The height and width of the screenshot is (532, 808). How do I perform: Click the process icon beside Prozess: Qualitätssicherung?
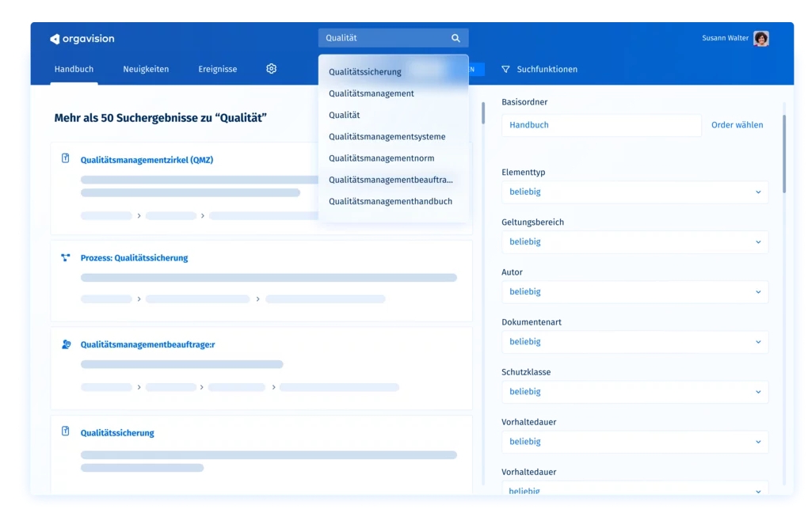tap(66, 257)
